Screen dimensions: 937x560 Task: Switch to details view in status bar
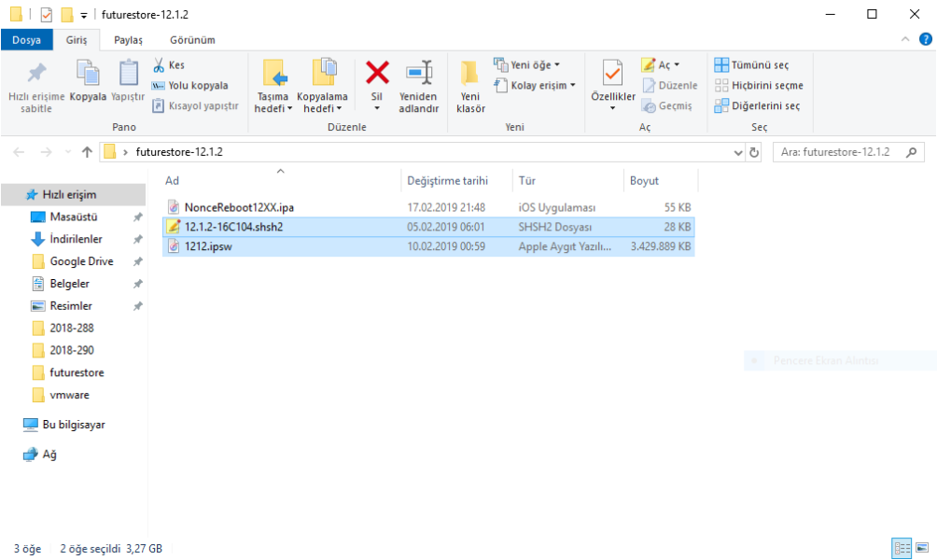[902, 549]
